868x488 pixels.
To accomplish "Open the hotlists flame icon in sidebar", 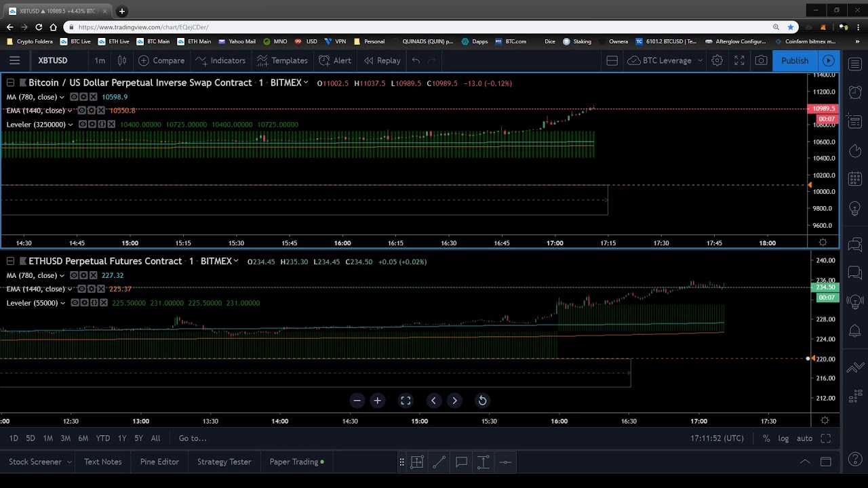I will point(854,150).
